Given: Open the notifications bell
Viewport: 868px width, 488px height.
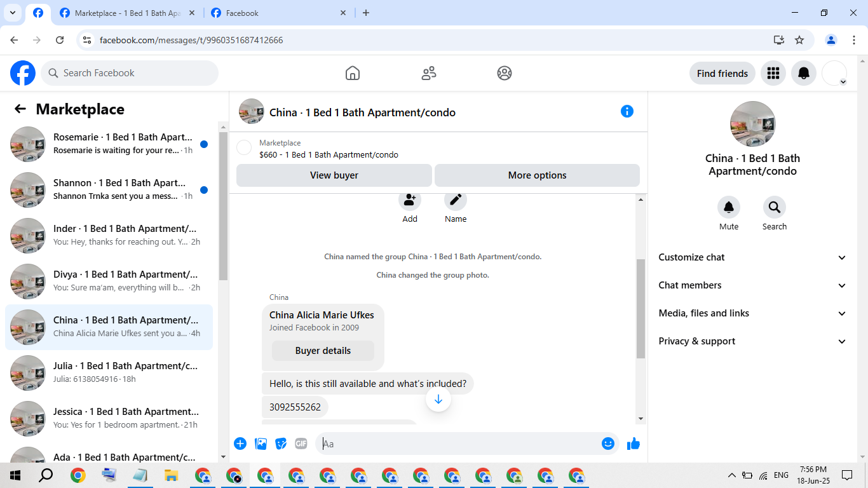Looking at the screenshot, I should point(804,73).
